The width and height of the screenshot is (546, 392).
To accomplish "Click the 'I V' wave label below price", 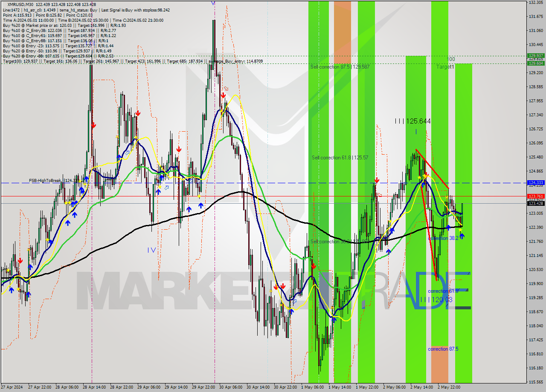I will click(151, 250).
